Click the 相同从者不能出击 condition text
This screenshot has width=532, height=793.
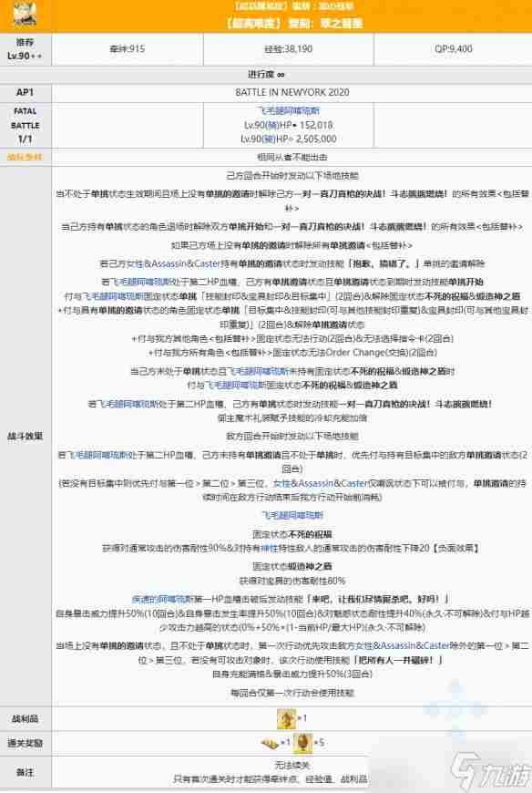[x=292, y=158]
